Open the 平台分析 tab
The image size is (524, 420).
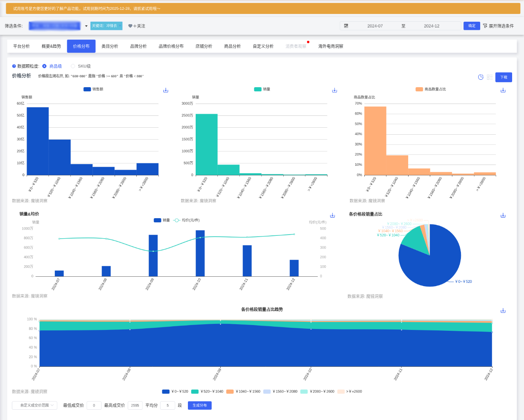click(x=21, y=46)
